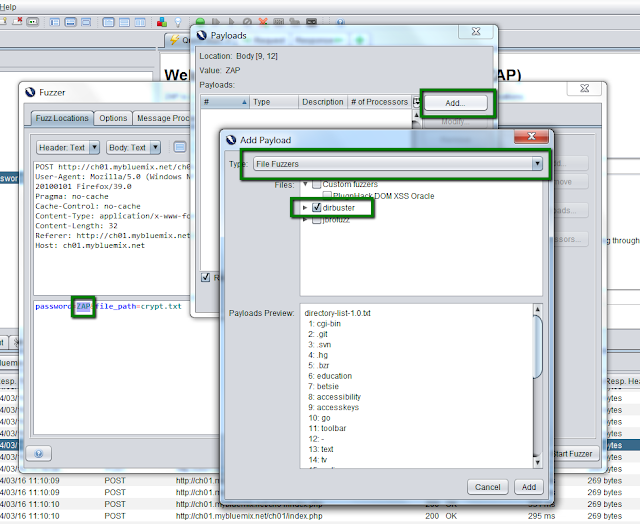
Task: Collapse the Custom fuzzers tree node
Action: [305, 184]
